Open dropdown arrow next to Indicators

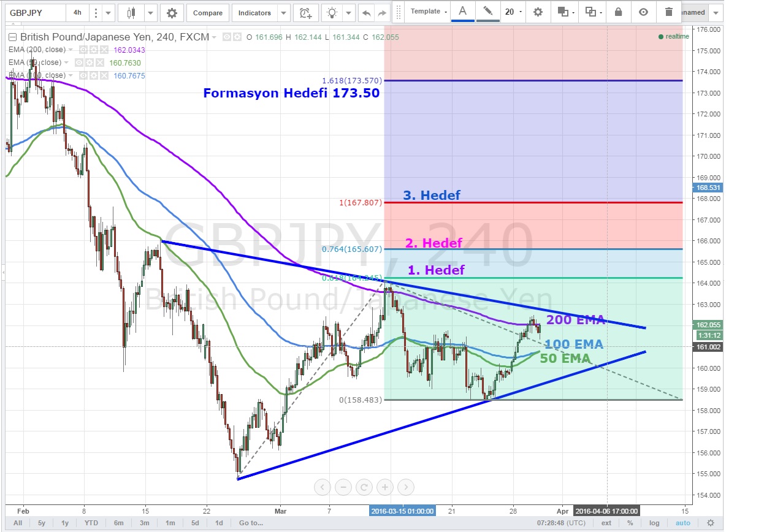coord(283,13)
